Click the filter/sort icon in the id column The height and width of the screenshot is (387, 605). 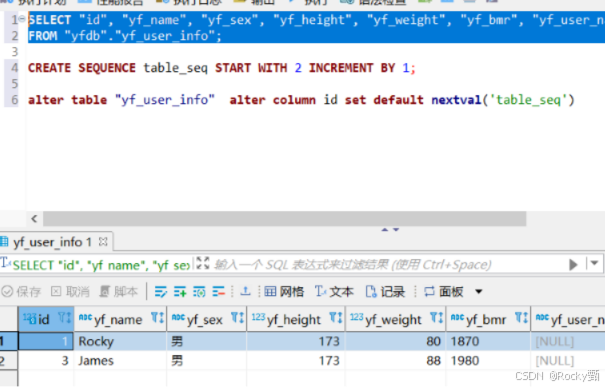coord(64,318)
